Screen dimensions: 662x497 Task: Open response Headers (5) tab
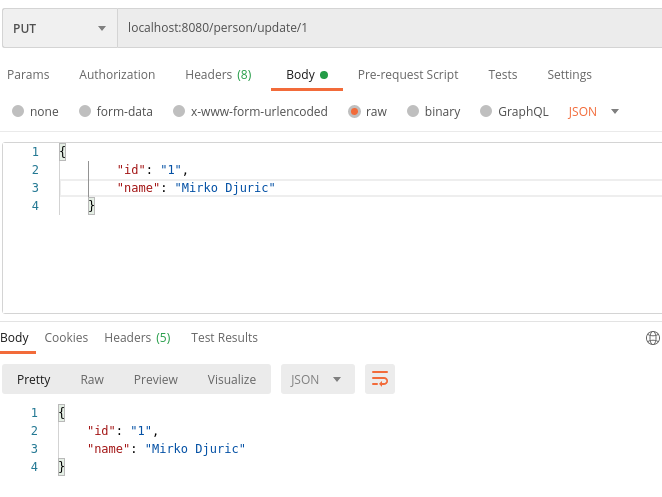[x=137, y=338]
